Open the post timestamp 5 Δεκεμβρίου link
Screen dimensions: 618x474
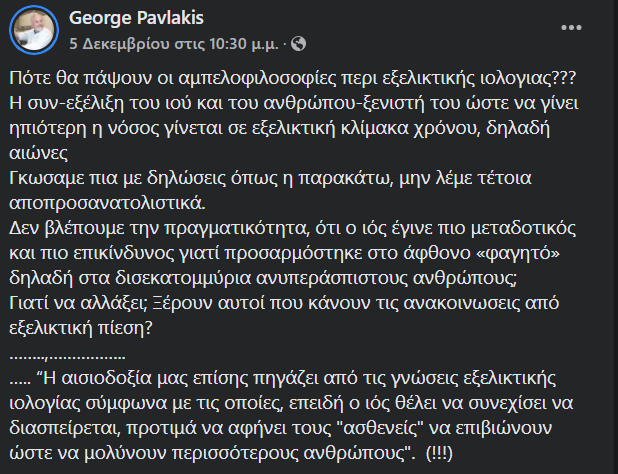pos(175,44)
